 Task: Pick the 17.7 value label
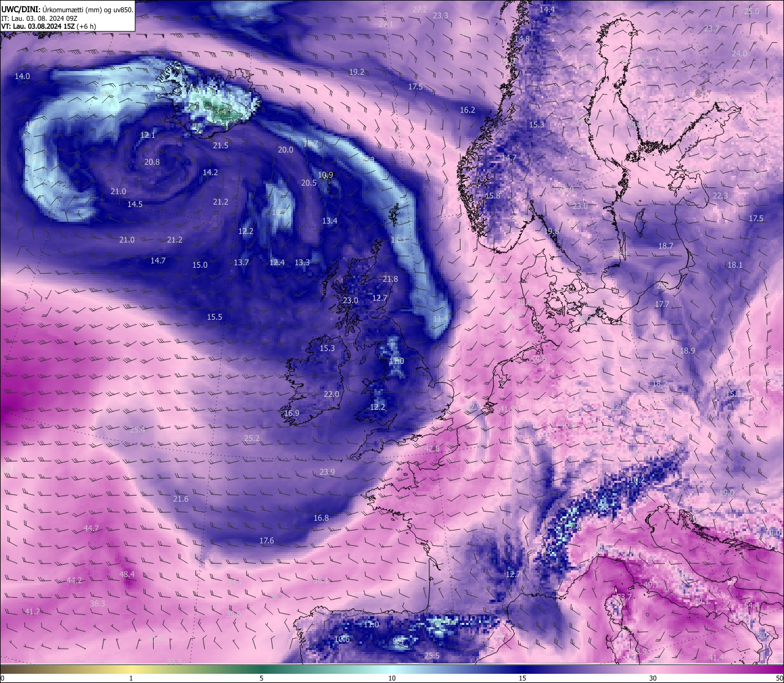pos(661,304)
